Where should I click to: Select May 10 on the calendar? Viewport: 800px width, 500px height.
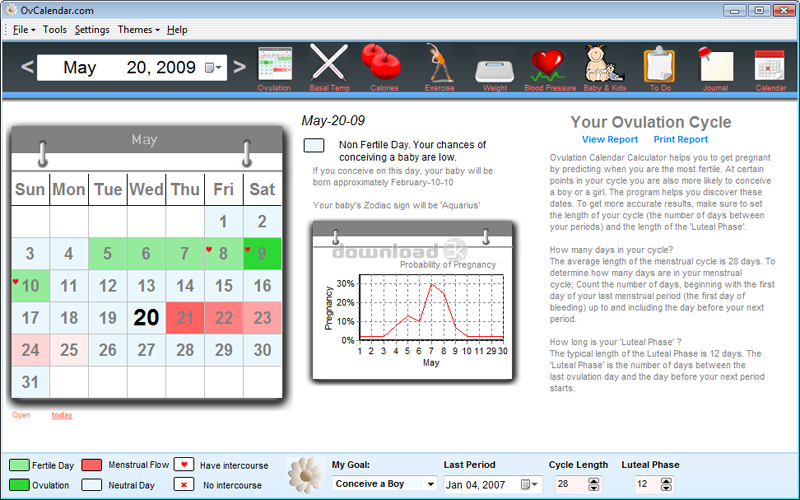tap(30, 286)
